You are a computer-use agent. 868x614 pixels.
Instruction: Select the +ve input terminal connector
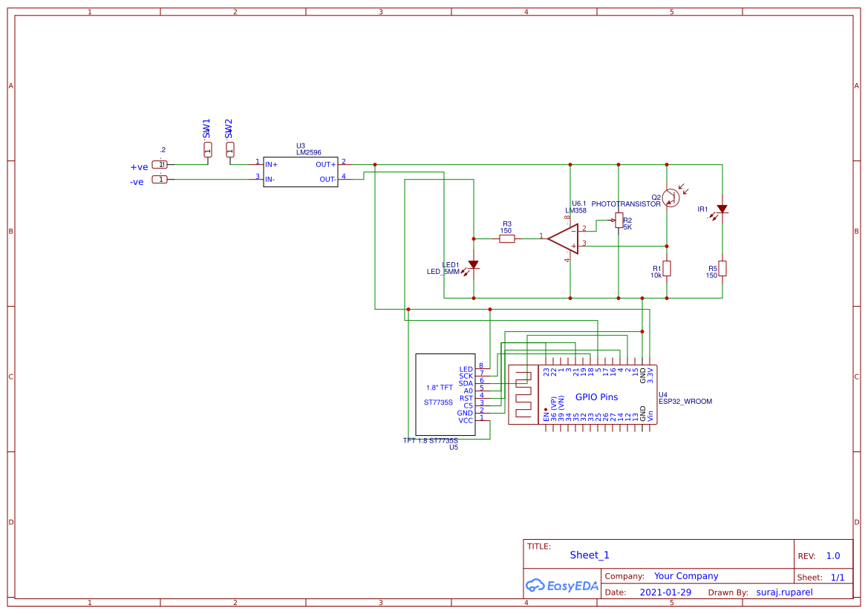[158, 164]
